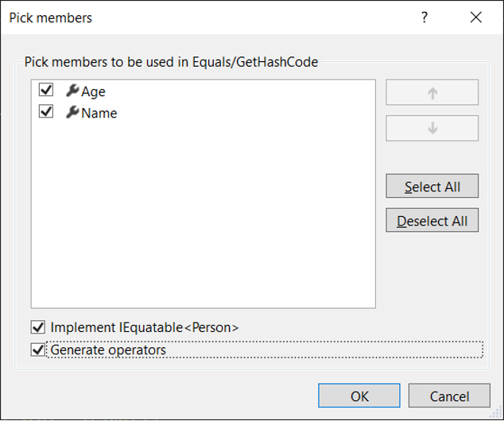Uncheck the Age member checkbox
The height and width of the screenshot is (421, 504).
pos(46,90)
